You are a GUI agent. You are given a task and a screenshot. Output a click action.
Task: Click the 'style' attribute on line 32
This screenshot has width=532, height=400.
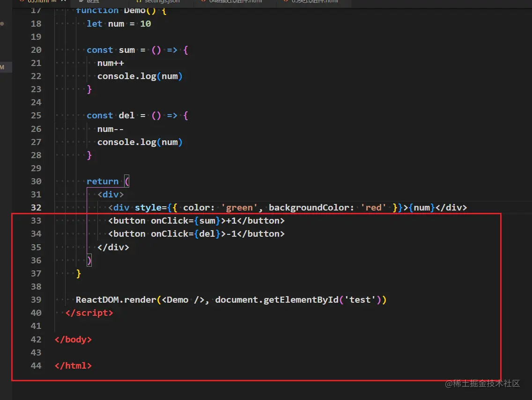coord(148,207)
